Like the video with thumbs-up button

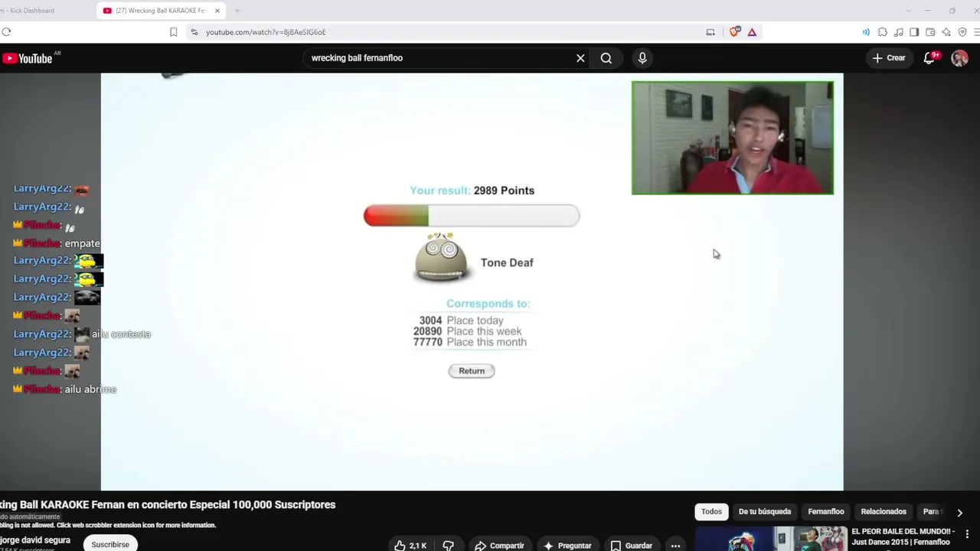point(410,545)
